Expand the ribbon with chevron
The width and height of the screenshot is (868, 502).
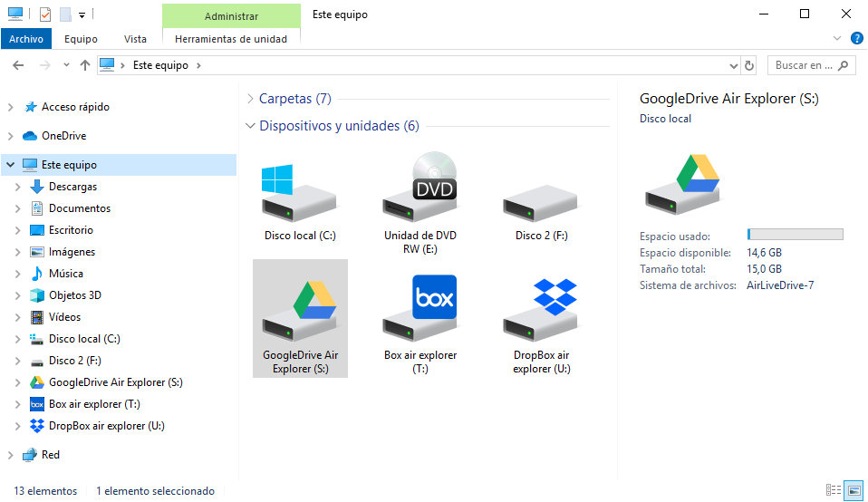(837, 38)
